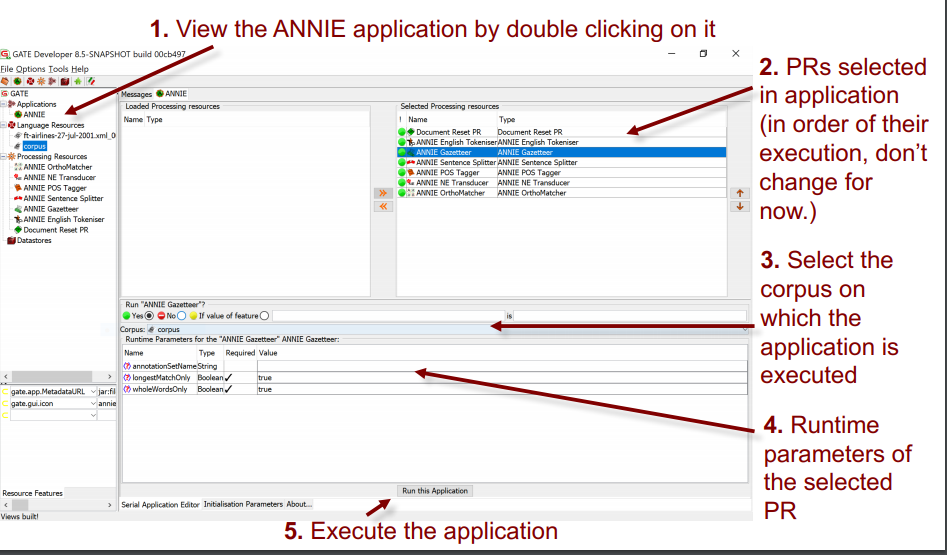This screenshot has width=947, height=555.
Task: Collapse the Processing Resources tree node
Action: 4,157
